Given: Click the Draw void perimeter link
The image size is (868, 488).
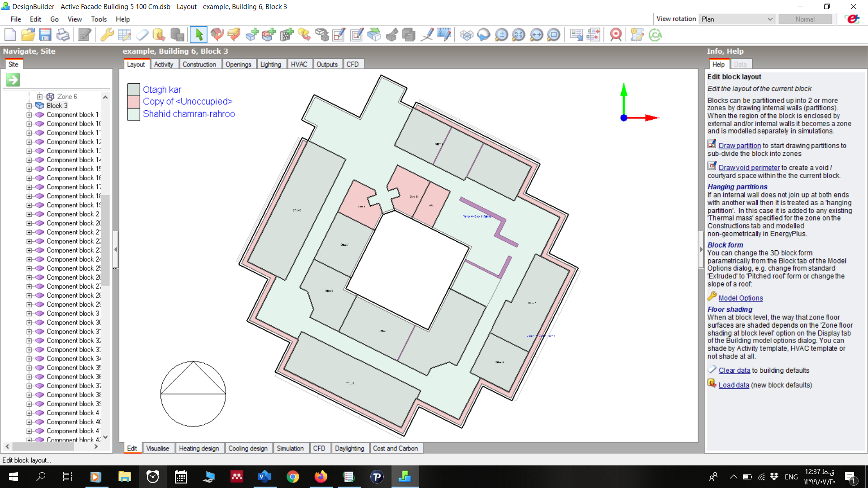Looking at the screenshot, I should coord(749,168).
